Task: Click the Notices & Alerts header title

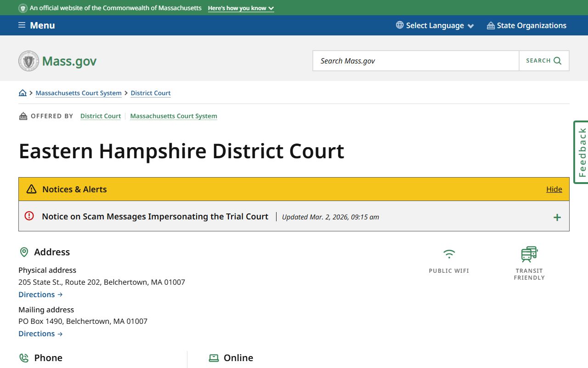Action: coord(74,189)
